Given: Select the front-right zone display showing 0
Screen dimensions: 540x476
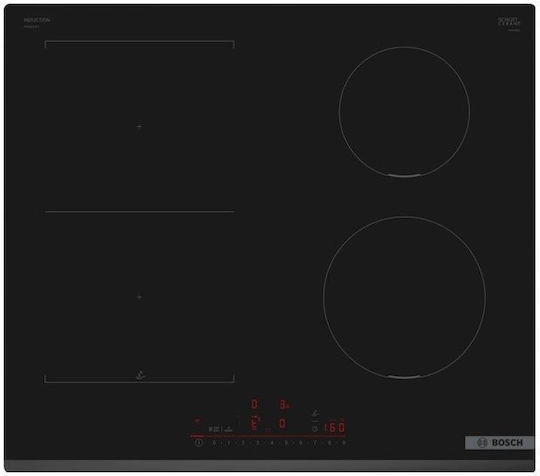Looking at the screenshot, I should coord(282,423).
